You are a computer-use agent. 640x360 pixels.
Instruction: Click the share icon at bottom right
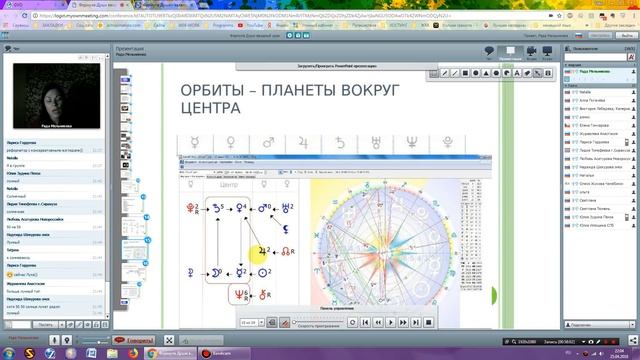pos(633,340)
